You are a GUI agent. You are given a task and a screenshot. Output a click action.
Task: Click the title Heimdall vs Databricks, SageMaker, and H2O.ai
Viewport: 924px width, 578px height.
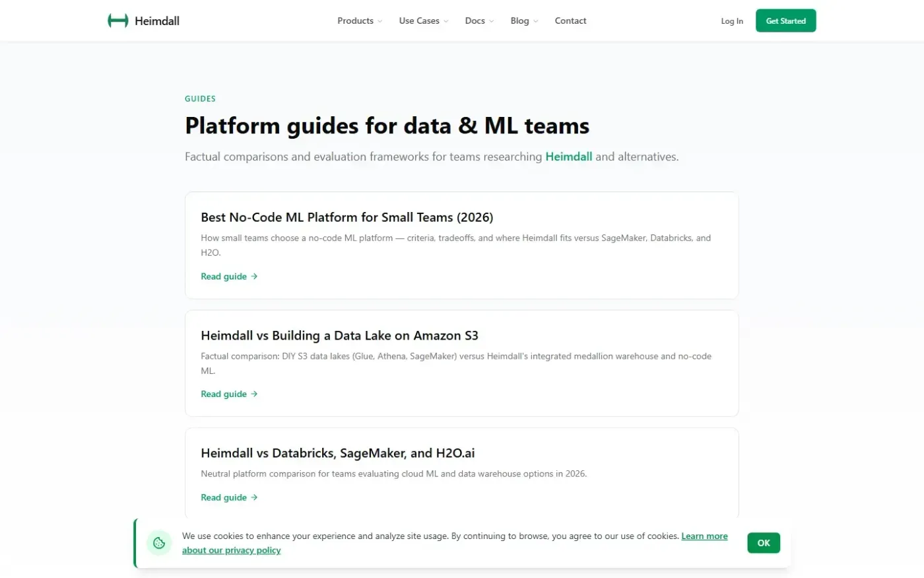[x=338, y=453]
